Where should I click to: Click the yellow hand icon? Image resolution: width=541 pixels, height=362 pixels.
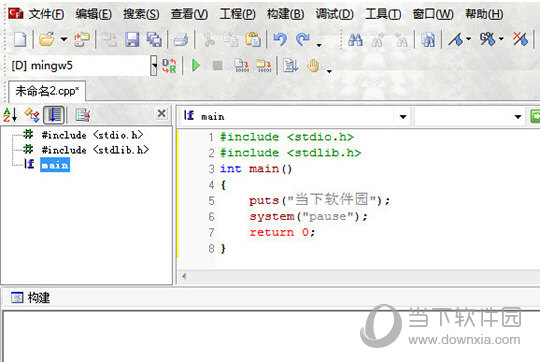[x=313, y=66]
